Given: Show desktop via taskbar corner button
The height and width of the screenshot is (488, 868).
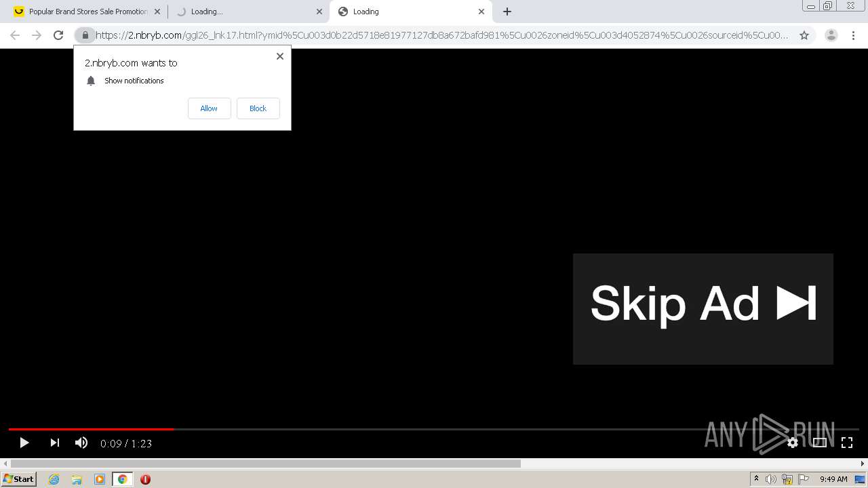Looking at the screenshot, I should click(861, 479).
